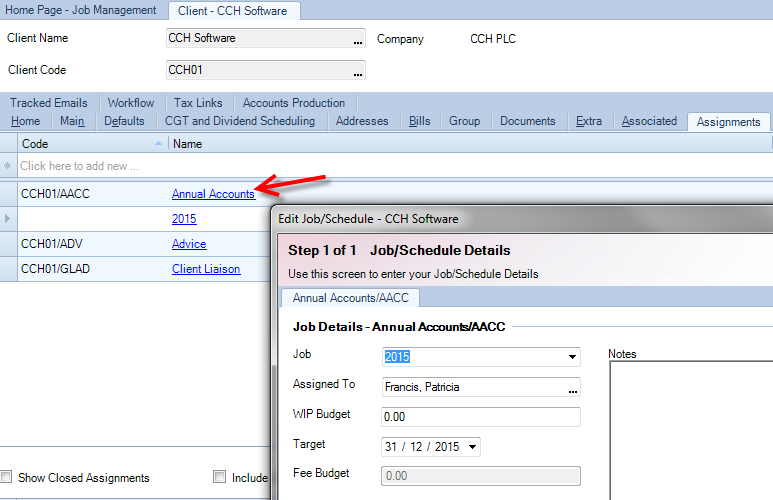Viewport: 773px width, 500px height.
Task: Toggle the Include checkbox
Action: coord(220,477)
